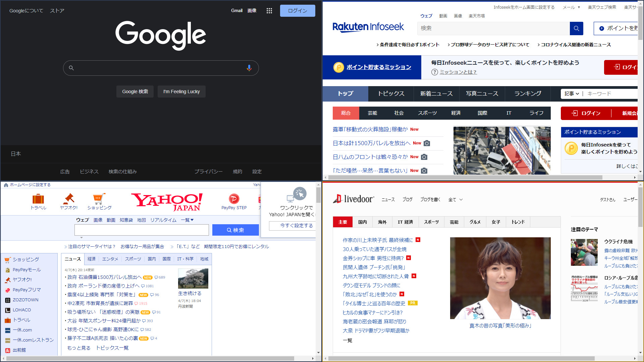Click the Google ログイン button
The height and width of the screenshot is (362, 644).
point(297,11)
